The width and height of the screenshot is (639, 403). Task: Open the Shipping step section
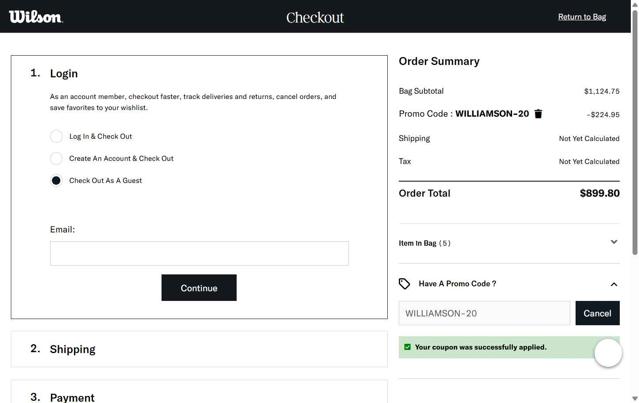click(199, 349)
